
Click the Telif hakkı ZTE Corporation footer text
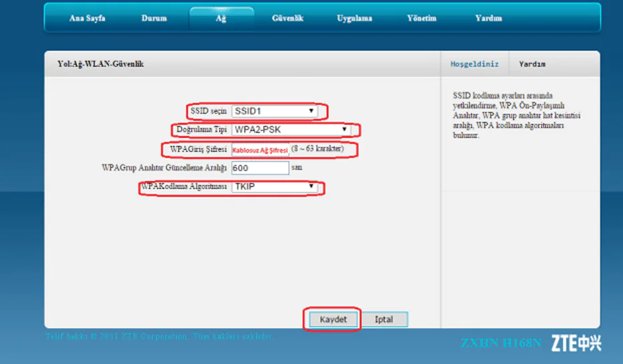(x=159, y=336)
